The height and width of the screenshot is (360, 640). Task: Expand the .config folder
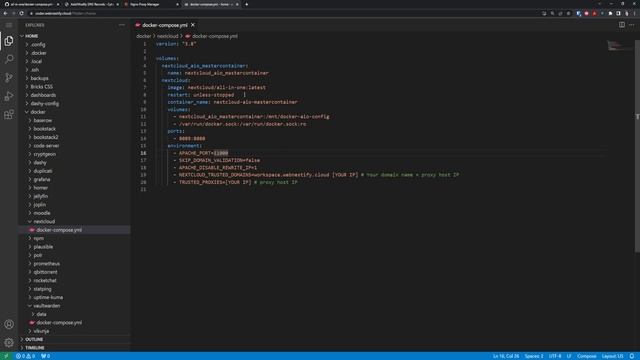(75, 44)
